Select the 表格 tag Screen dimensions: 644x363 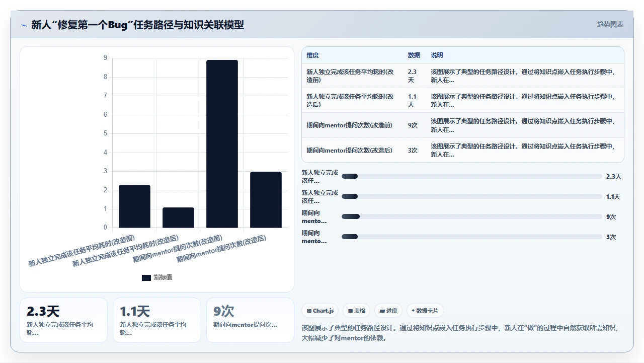(x=357, y=311)
